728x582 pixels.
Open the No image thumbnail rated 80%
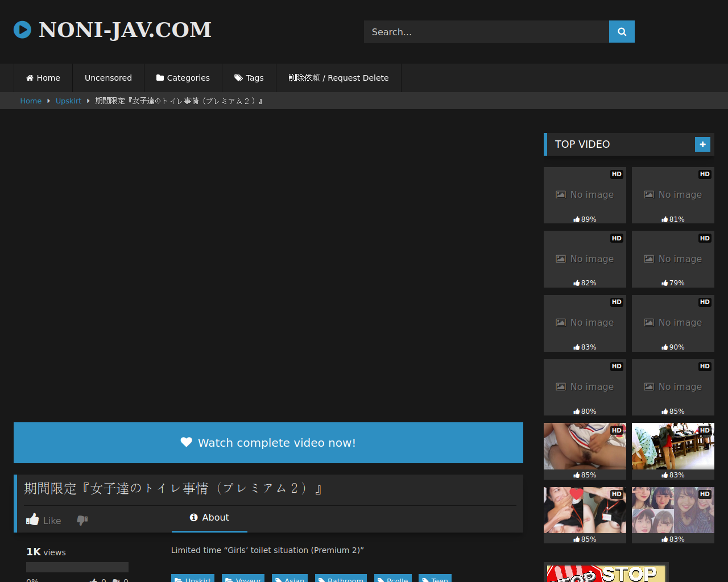pos(585,387)
